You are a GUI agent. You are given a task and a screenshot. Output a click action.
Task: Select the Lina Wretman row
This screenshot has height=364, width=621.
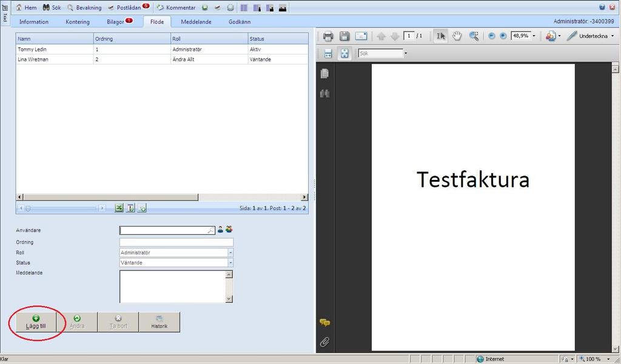[161, 59]
